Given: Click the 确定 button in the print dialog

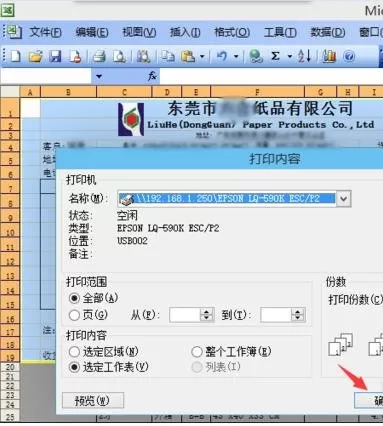Looking at the screenshot, I should [x=369, y=400].
